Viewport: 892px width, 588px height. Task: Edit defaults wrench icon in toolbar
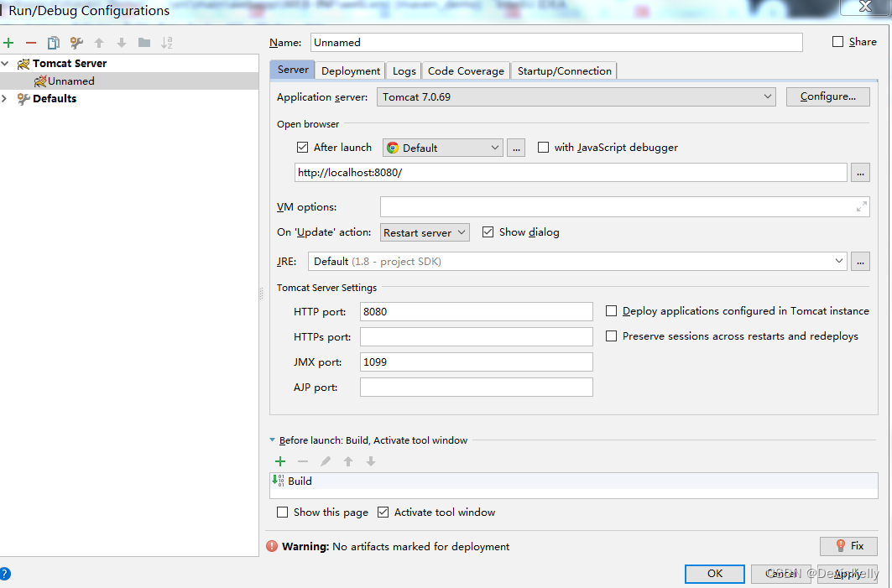[76, 43]
